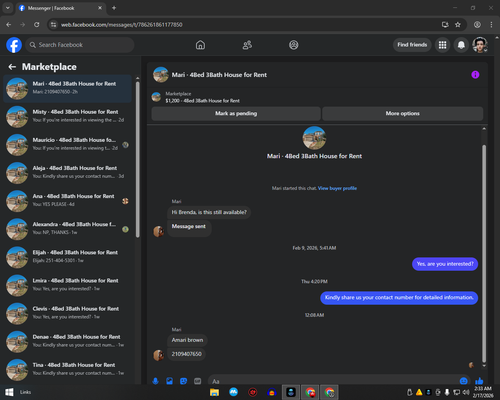Click the 'Kindly share us your contact number' message
Screen dimensions: 500x400
pos(399,298)
